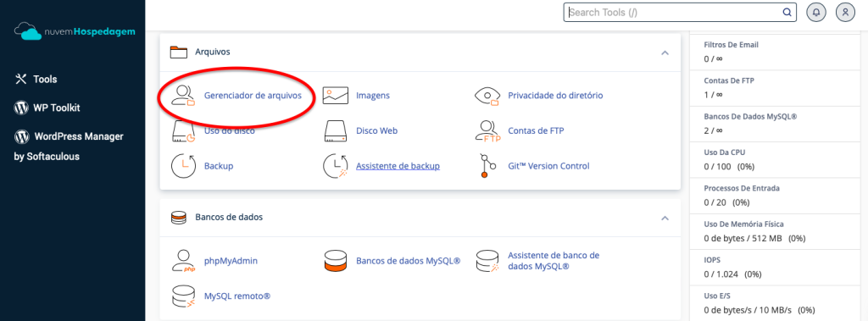This screenshot has height=321, width=868.
Task: Open the Disco Web drive icon
Action: click(x=336, y=130)
